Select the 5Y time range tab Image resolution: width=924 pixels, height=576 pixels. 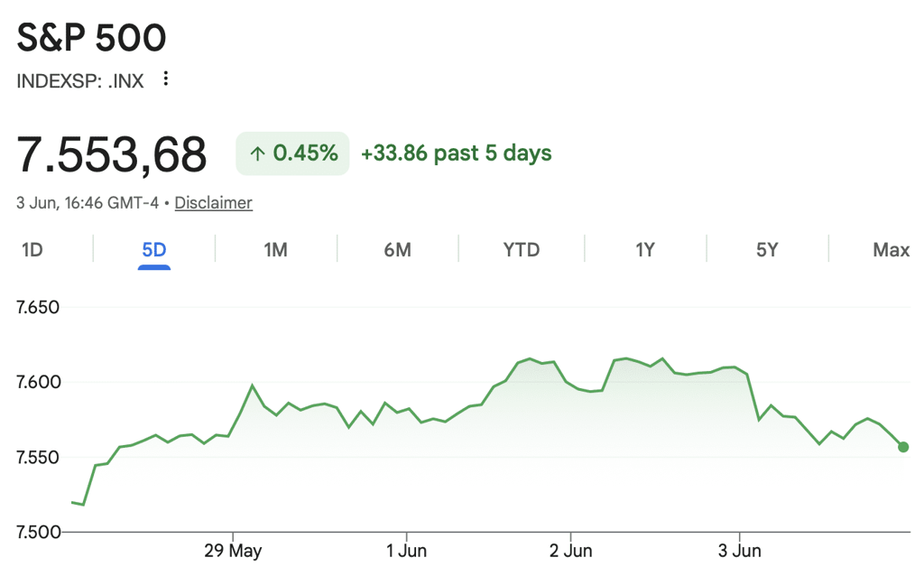(x=767, y=250)
